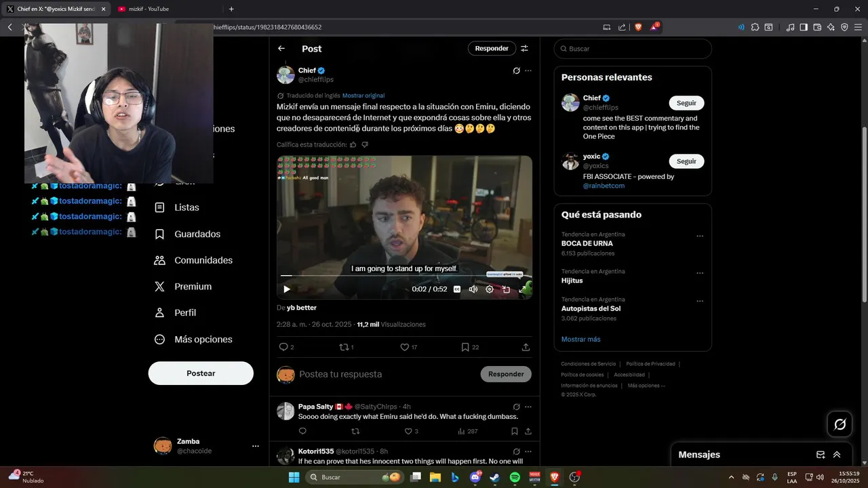This screenshot has width=868, height=488.
Task: Enable picture-in-picture on the video
Action: click(x=506, y=289)
